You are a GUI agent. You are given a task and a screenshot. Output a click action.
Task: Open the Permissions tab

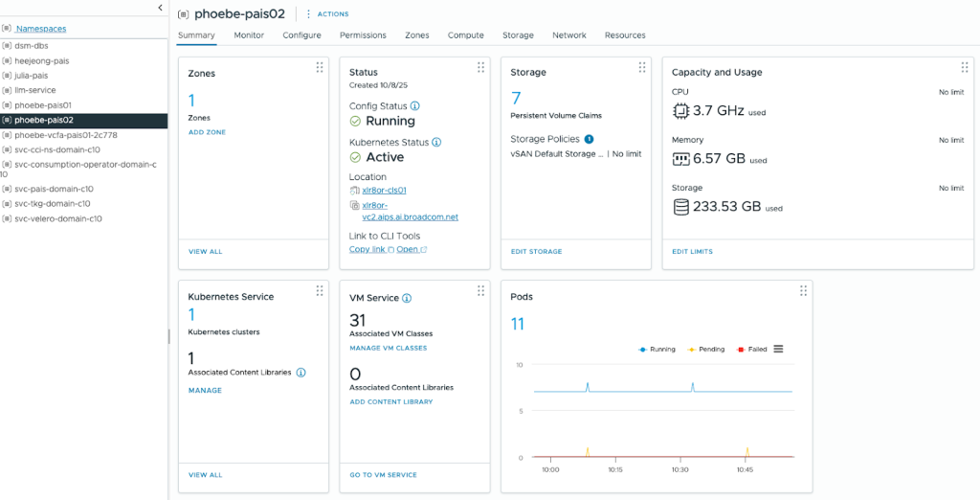(363, 35)
